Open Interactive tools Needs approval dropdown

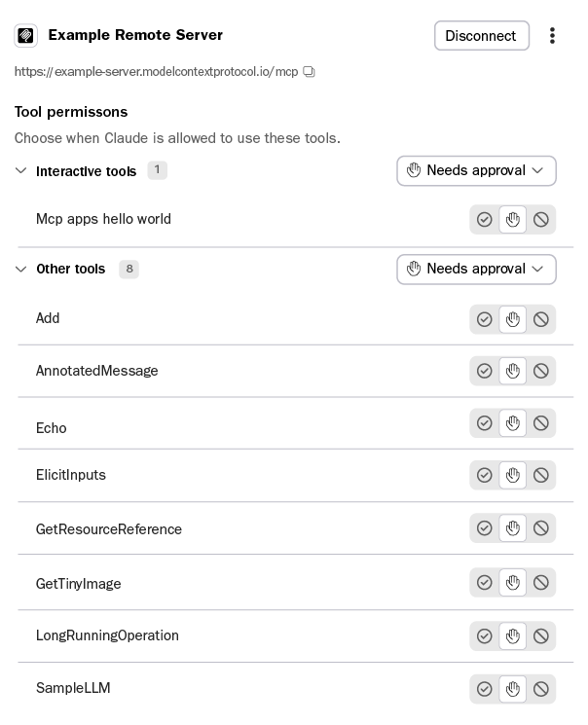tap(476, 170)
